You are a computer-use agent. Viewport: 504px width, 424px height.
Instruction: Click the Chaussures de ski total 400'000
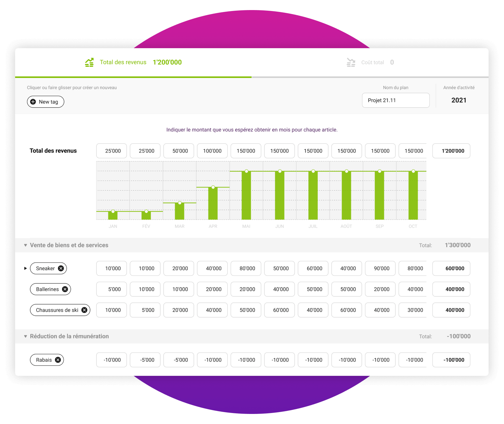pos(451,310)
